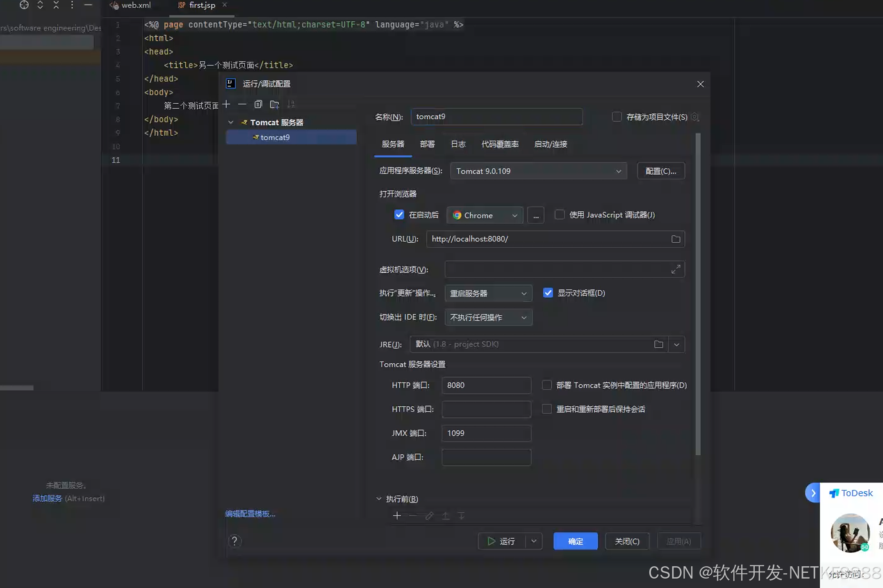
Task: Browse JRE folder icon
Action: pos(658,344)
